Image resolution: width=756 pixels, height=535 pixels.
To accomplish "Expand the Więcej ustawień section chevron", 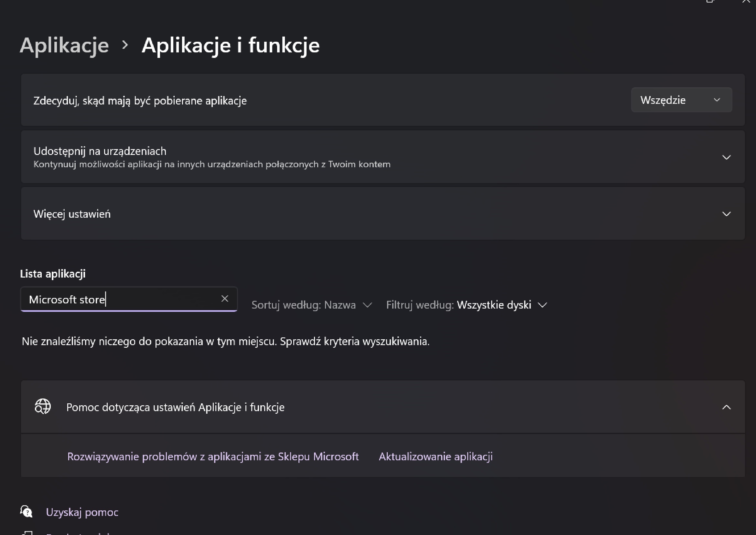I will click(x=726, y=214).
